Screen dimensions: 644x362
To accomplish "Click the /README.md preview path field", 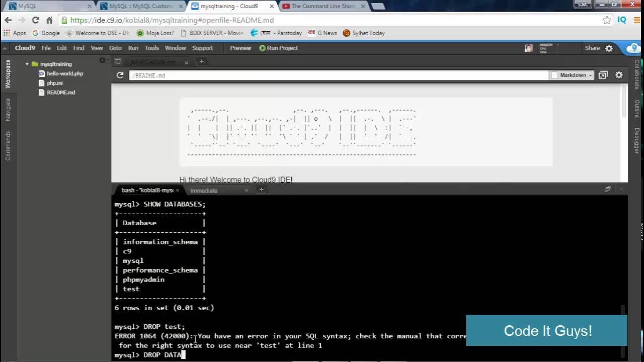I will tap(339, 75).
